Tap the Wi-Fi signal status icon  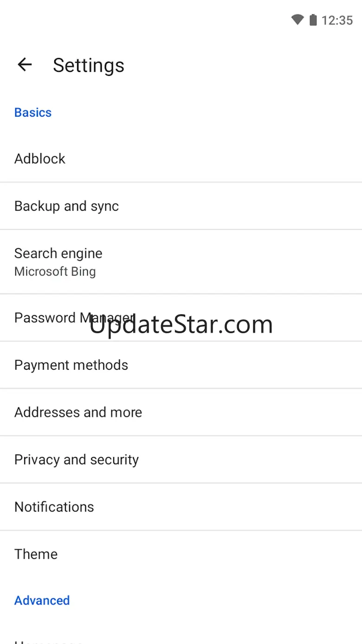tap(297, 20)
